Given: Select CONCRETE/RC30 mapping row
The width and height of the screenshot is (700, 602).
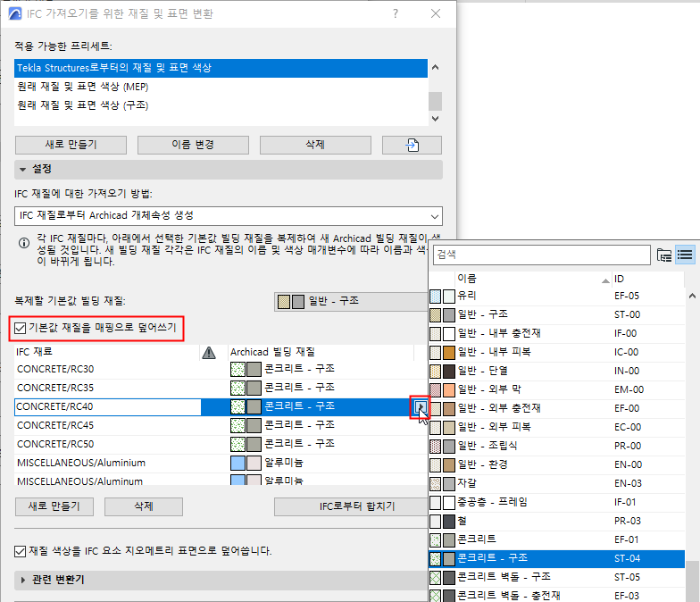Looking at the screenshot, I should coord(221,370).
